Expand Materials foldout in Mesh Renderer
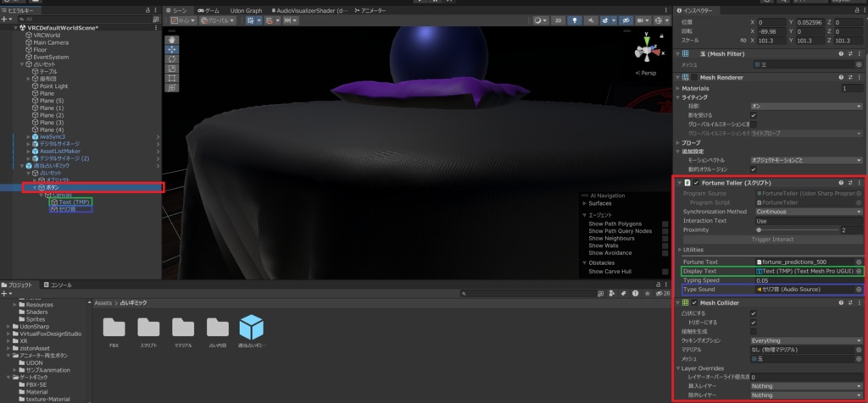This screenshot has width=868, height=403. tap(678, 88)
